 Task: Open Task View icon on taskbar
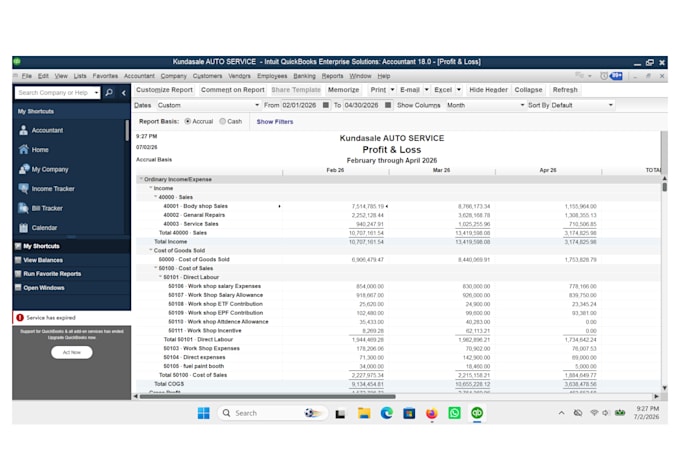340,413
